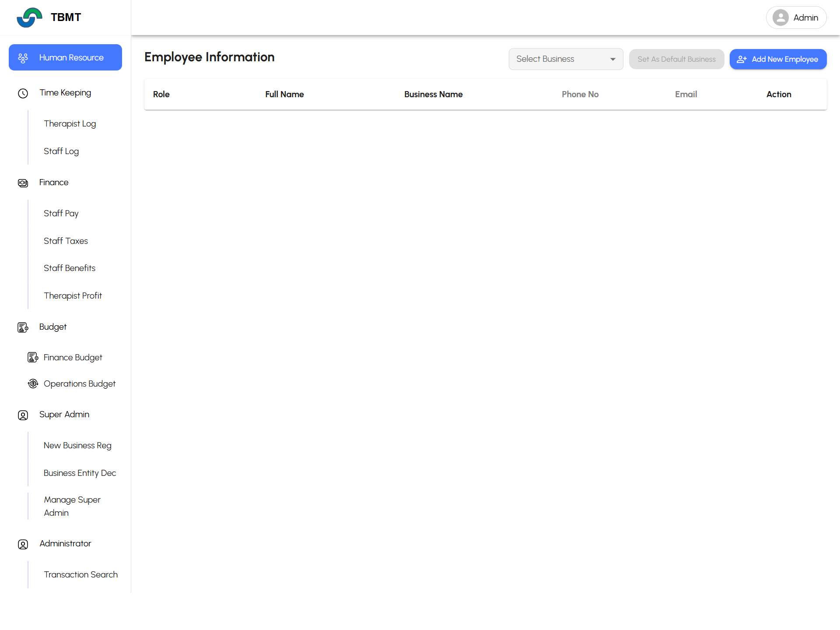The image size is (840, 630).
Task: Click the Human Resource people icon
Action: (x=23, y=58)
